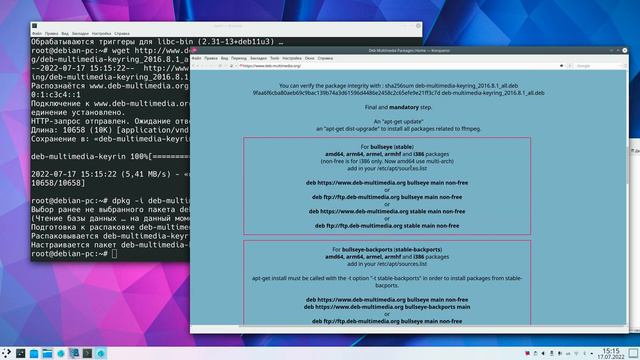Click 'For bullseye (stable)' heading
This screenshot has height=360, width=640.
tap(387, 147)
